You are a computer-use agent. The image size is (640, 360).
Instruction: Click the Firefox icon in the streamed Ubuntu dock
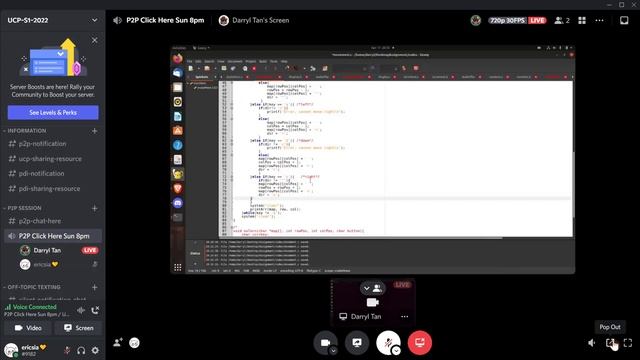[x=178, y=58]
